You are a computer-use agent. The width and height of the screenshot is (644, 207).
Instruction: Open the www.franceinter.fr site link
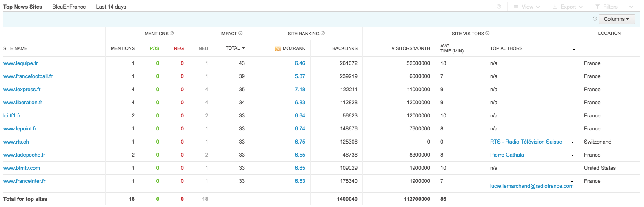24,181
